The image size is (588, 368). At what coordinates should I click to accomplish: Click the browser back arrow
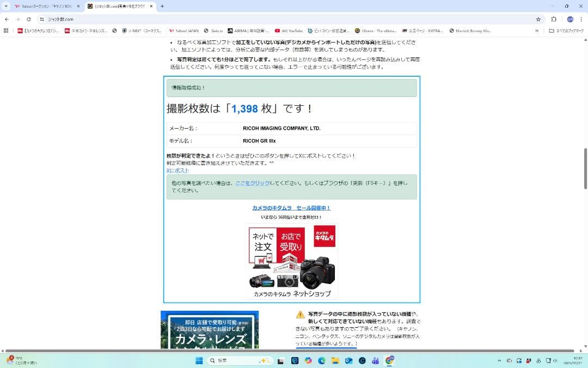6,19
